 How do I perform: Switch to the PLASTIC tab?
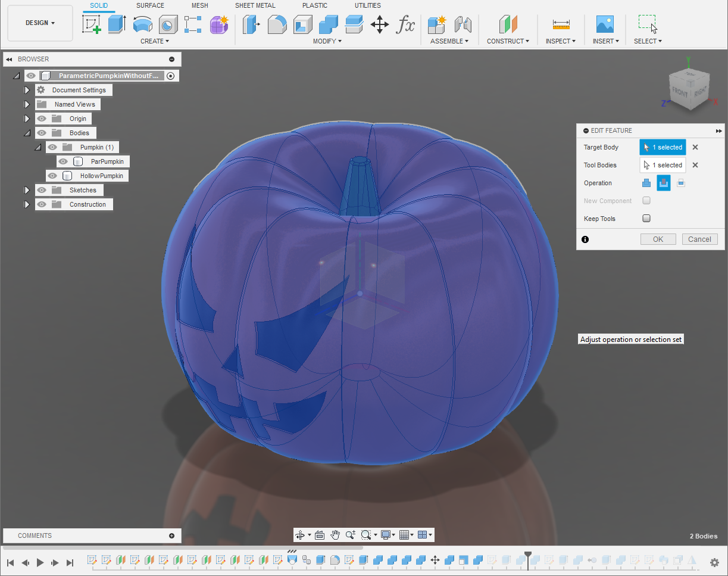315,5
